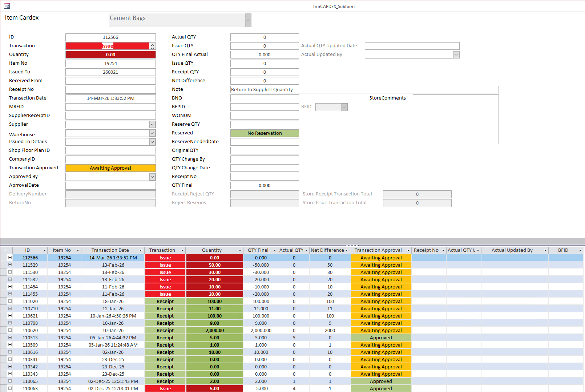Open filter arrow on Net Difference column
Image resolution: width=585 pixels, height=392 pixels.
click(347, 250)
